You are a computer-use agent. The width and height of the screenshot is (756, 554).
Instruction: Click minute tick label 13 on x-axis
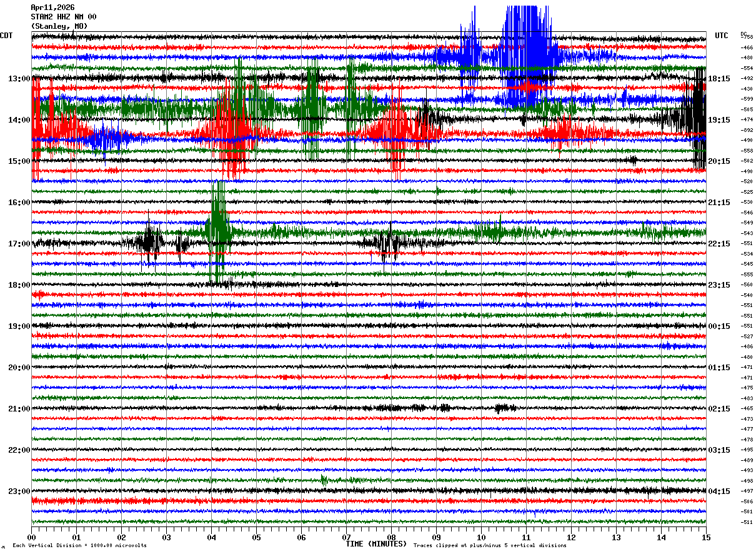point(617,537)
